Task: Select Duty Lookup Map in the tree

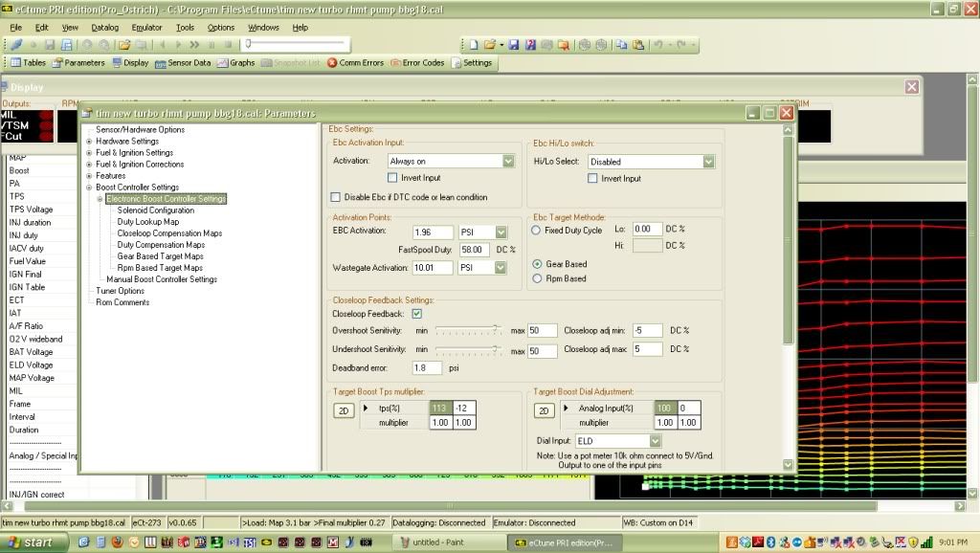Action: click(148, 222)
